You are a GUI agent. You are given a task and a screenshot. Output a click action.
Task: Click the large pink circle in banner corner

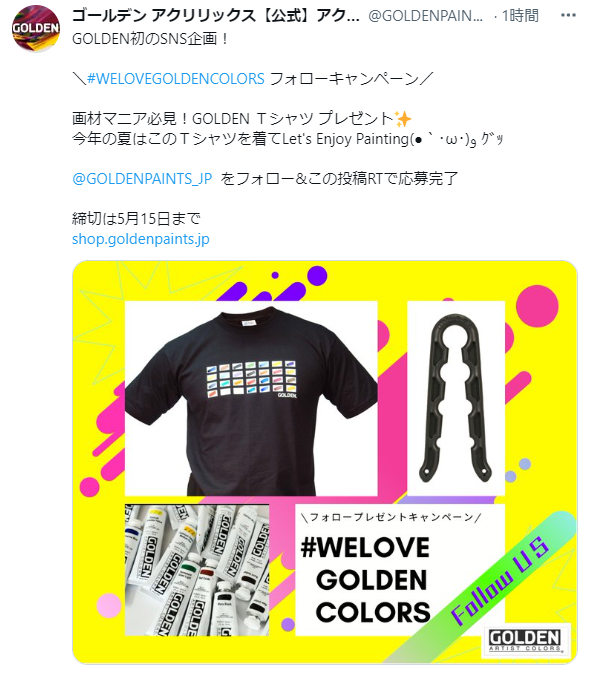[537, 307]
